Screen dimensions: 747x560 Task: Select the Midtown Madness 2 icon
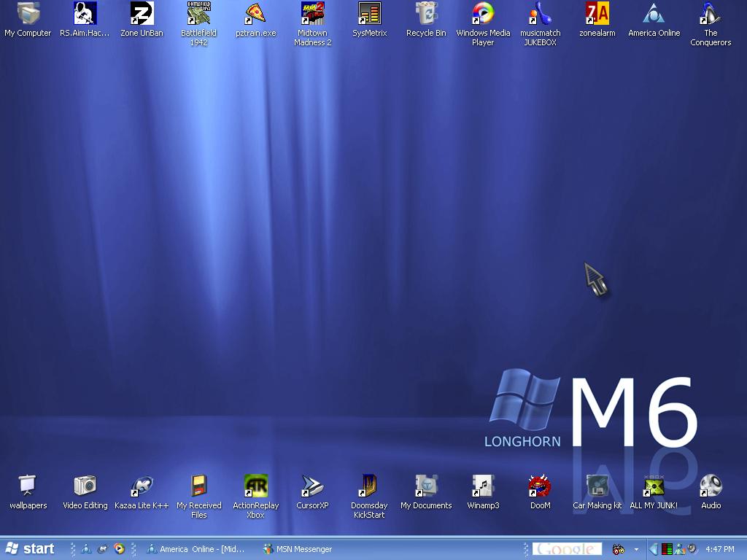[x=312, y=15]
